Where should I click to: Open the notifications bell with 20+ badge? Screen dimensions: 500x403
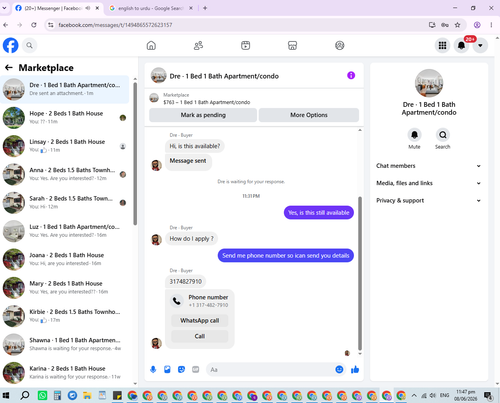pos(461,45)
